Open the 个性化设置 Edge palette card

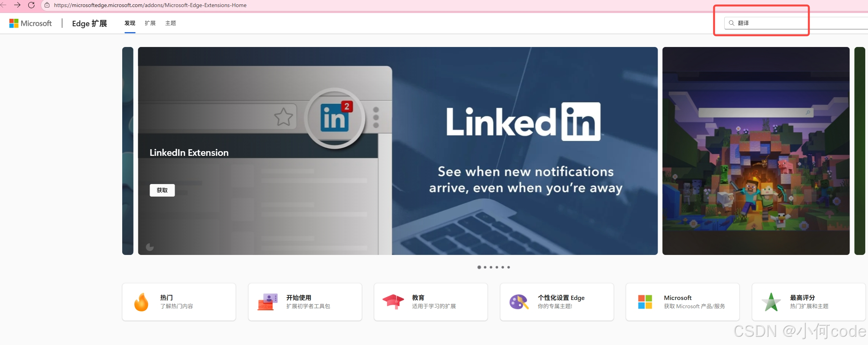click(557, 302)
